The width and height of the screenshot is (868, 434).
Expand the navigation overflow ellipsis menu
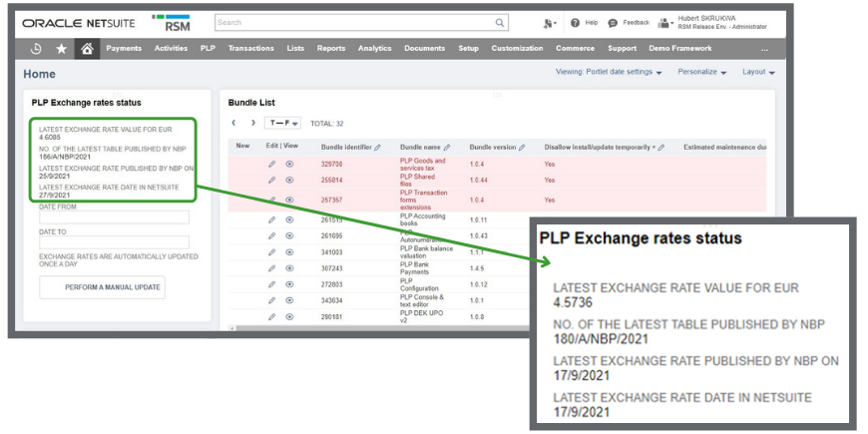(764, 49)
